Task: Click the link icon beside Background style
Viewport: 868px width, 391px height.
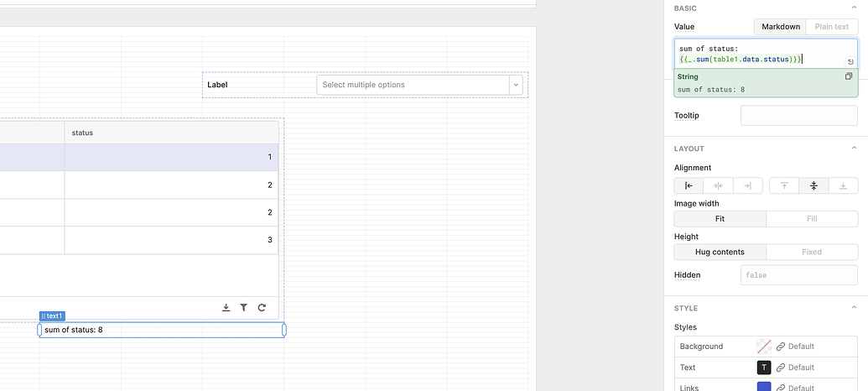Action: [x=781, y=346]
